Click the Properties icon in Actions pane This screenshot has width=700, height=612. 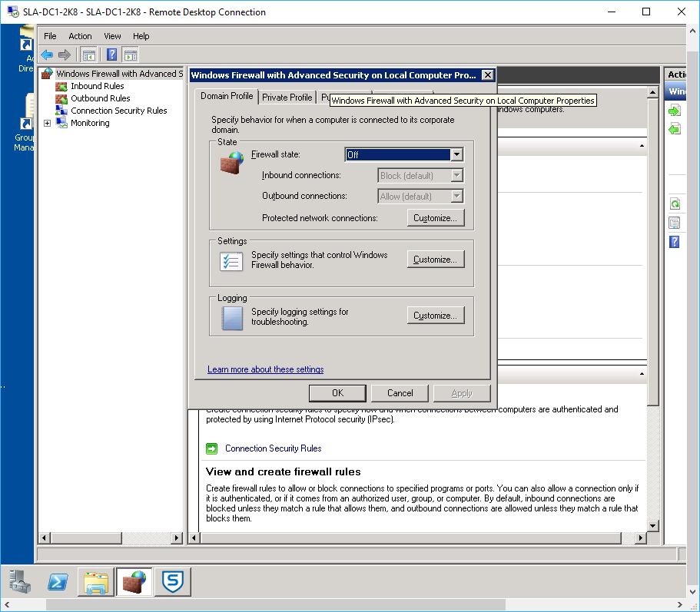pos(674,223)
